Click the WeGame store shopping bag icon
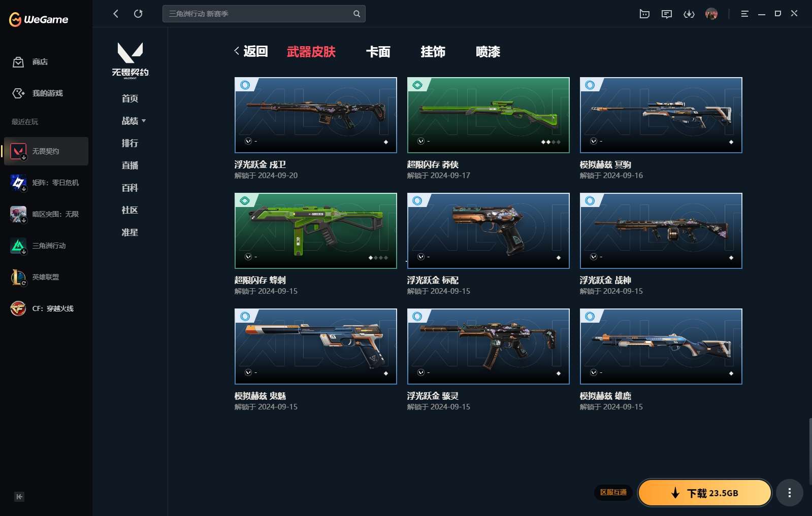The height and width of the screenshot is (516, 812). (18, 62)
